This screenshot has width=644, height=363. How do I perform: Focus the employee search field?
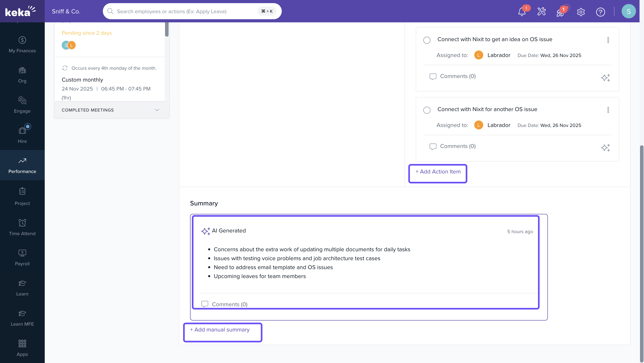pyautogui.click(x=185, y=11)
